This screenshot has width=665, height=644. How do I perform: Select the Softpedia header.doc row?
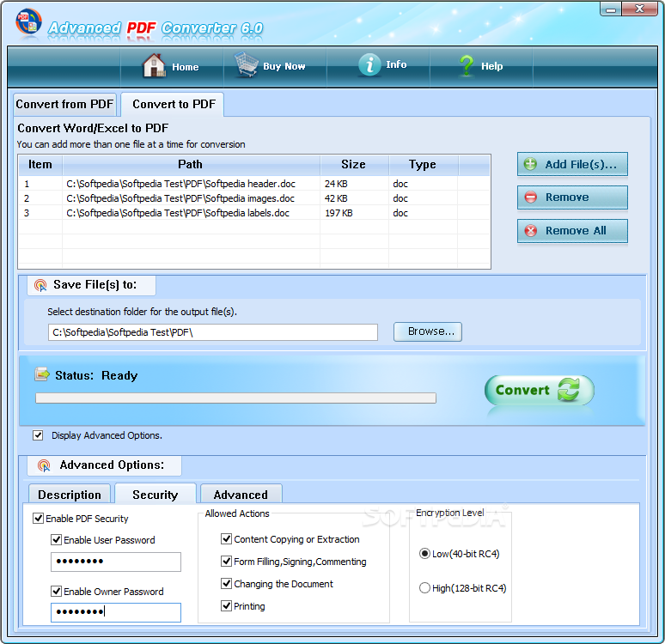coord(253,184)
